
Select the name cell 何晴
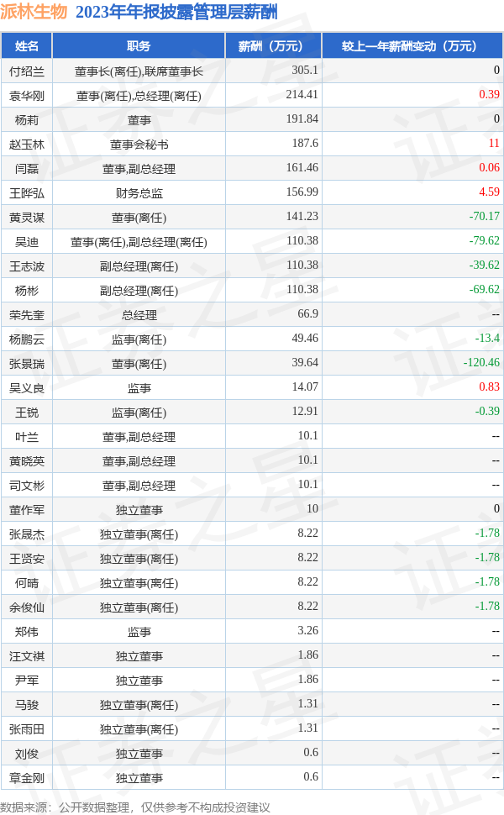click(x=27, y=584)
